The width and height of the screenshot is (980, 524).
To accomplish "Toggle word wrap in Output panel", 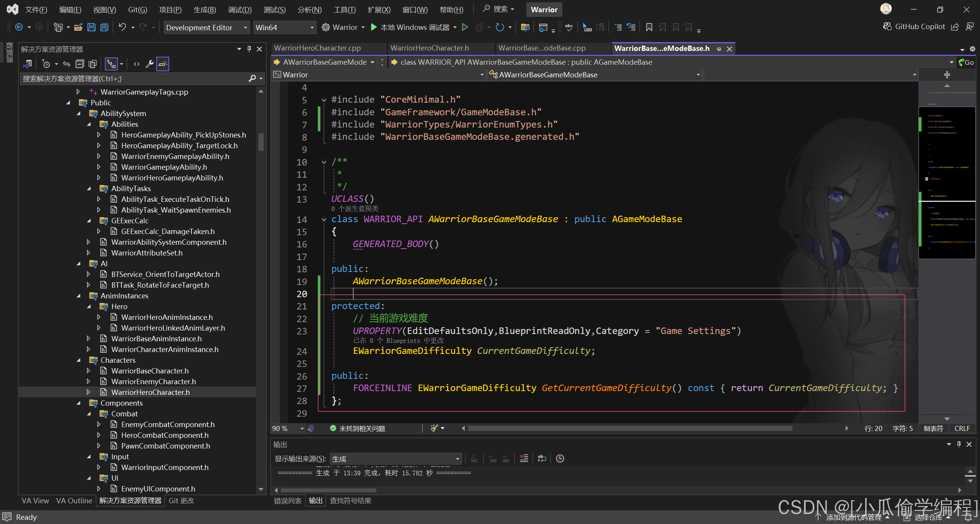I will [x=542, y=458].
